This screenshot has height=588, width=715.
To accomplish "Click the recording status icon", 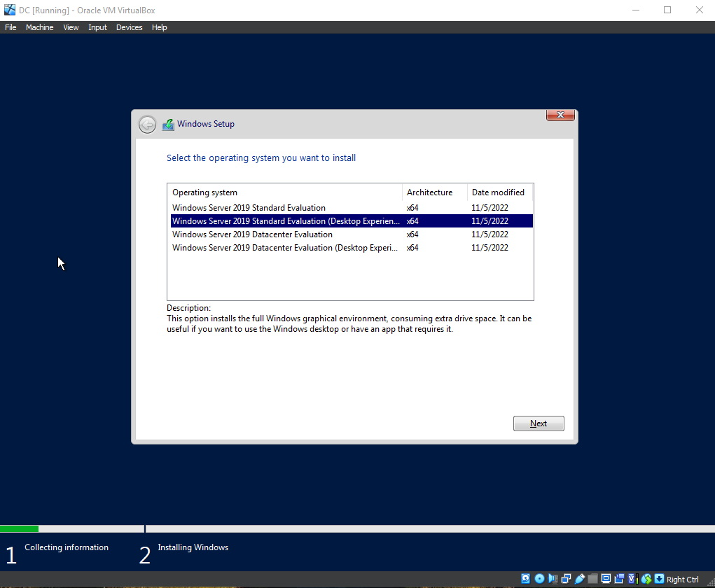I will [619, 578].
